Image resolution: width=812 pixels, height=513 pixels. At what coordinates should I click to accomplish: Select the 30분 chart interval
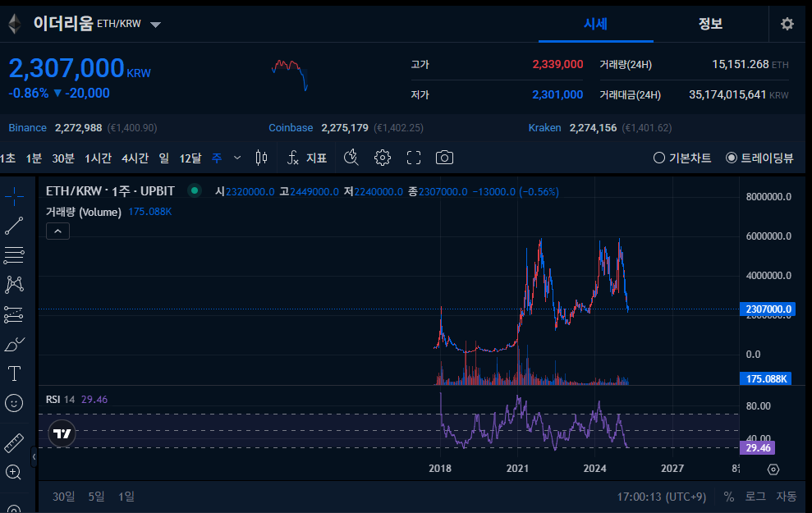click(x=63, y=158)
